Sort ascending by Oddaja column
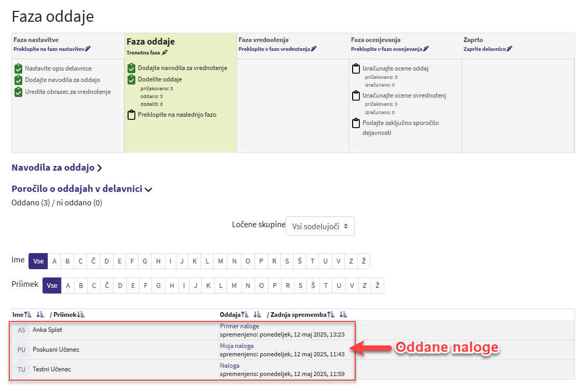588x390 pixels. (245, 315)
